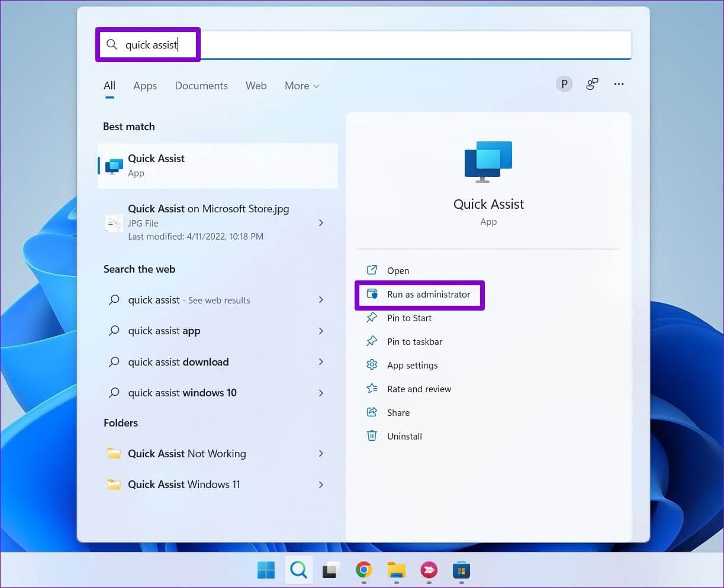
Task: Click folder icon of Quick Assist Not Working
Action: (114, 454)
